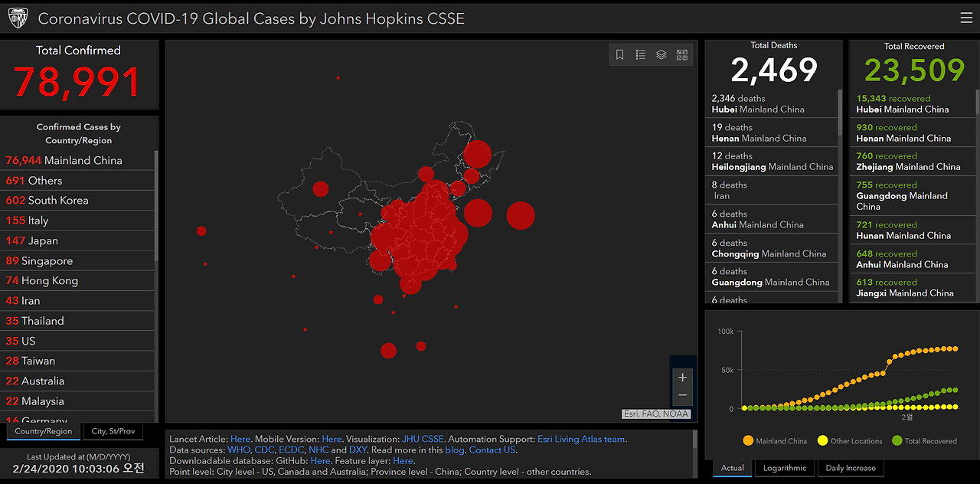This screenshot has height=484, width=980.
Task: Click the deaths list scrollbar
Action: pyautogui.click(x=840, y=113)
